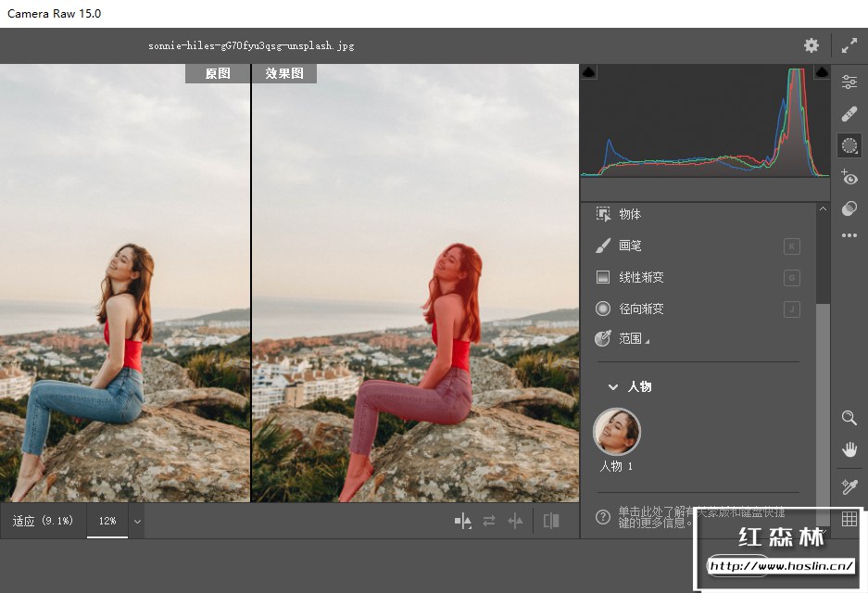Viewport: 868px width, 593px height.
Task: Select the Healing (bandage) tool
Action: pyautogui.click(x=849, y=114)
